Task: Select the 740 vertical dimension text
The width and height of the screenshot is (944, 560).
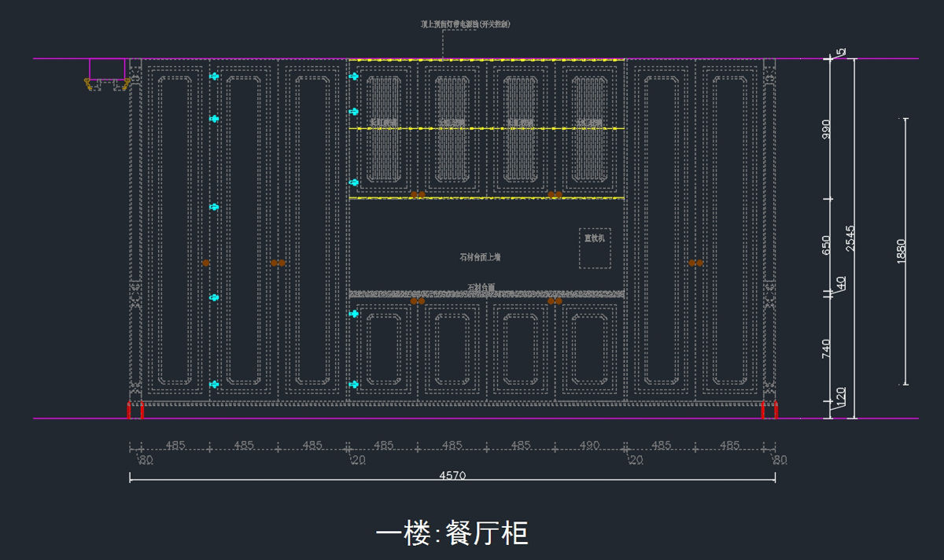Action: [827, 349]
